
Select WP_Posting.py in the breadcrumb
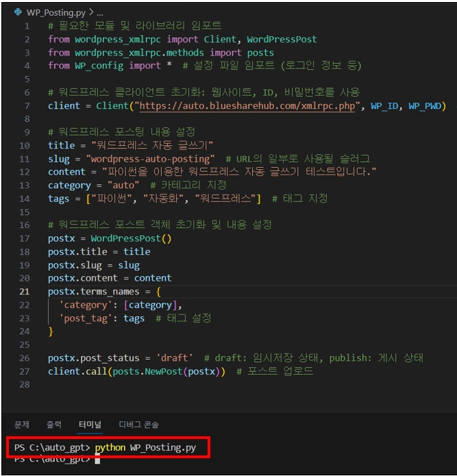(x=56, y=13)
